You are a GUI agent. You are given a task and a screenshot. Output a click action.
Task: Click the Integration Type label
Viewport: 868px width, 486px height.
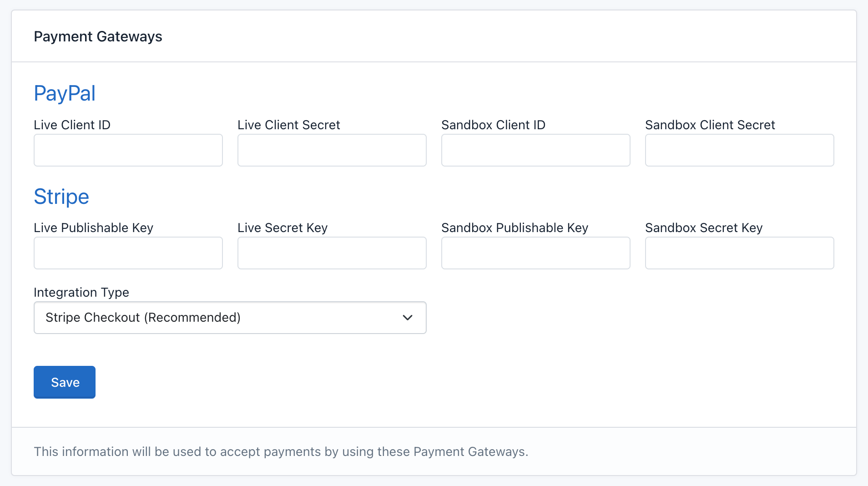click(x=81, y=293)
